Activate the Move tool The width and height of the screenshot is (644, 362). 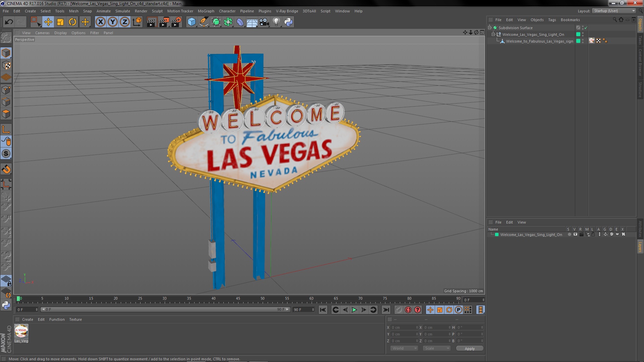[48, 22]
